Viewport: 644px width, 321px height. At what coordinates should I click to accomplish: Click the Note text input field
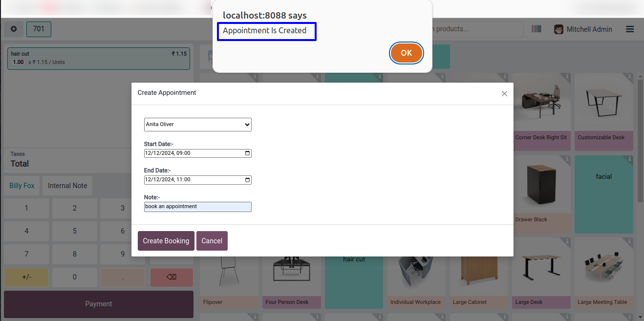[x=197, y=207]
